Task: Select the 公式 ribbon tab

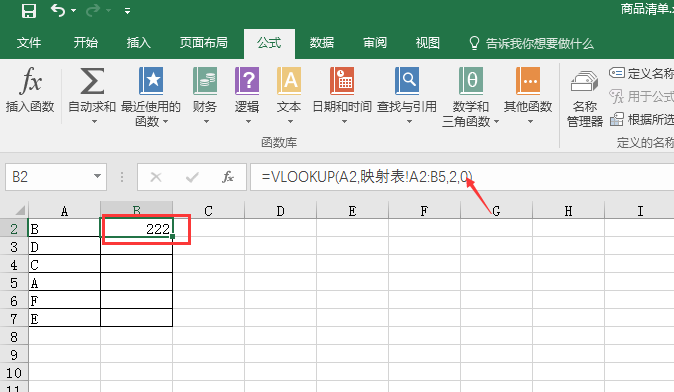Action: [x=269, y=43]
